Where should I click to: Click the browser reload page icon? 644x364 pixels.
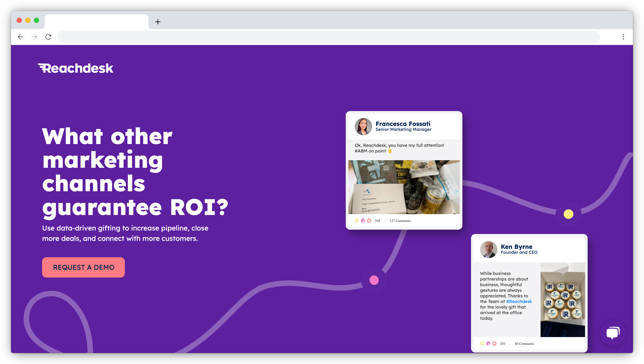pyautogui.click(x=48, y=37)
